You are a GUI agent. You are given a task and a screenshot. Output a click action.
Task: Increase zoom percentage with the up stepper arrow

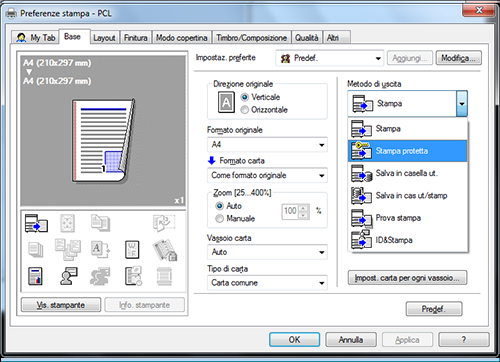click(x=303, y=208)
